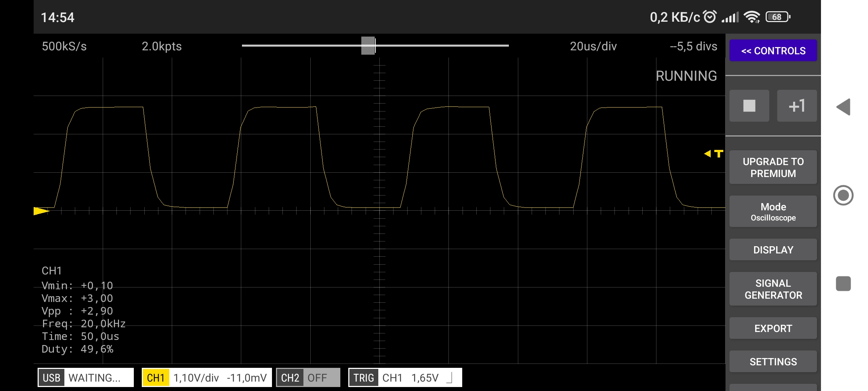
Task: Tap the Android back triangle button
Action: pyautogui.click(x=843, y=107)
